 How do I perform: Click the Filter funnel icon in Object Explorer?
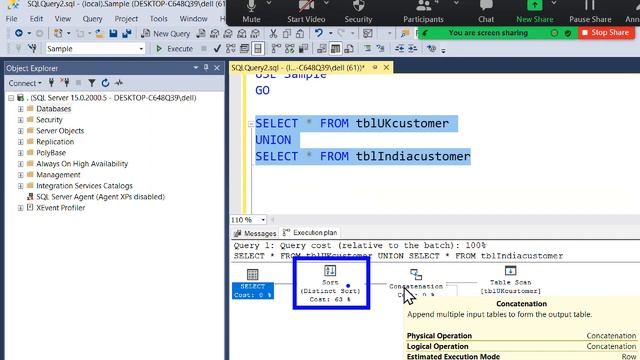pyautogui.click(x=92, y=83)
